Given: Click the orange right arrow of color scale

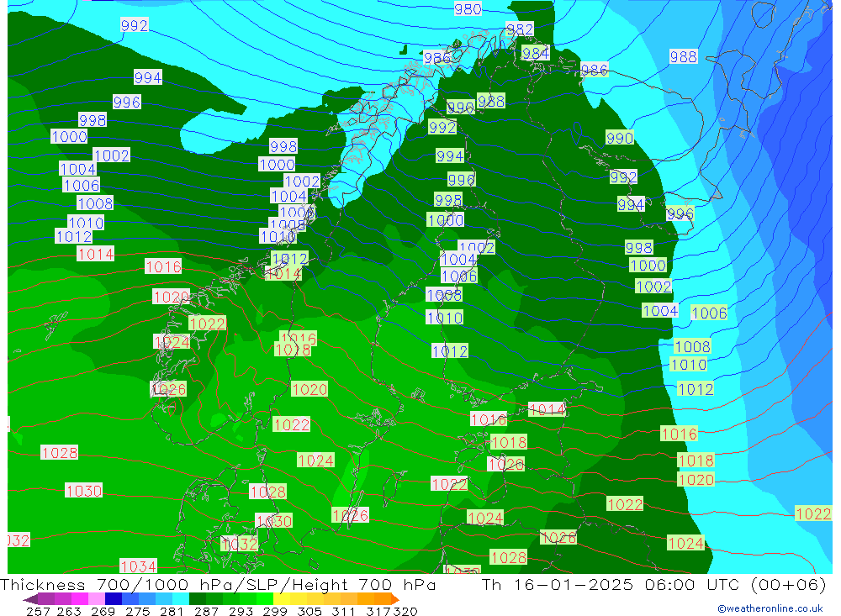Looking at the screenshot, I should (394, 599).
